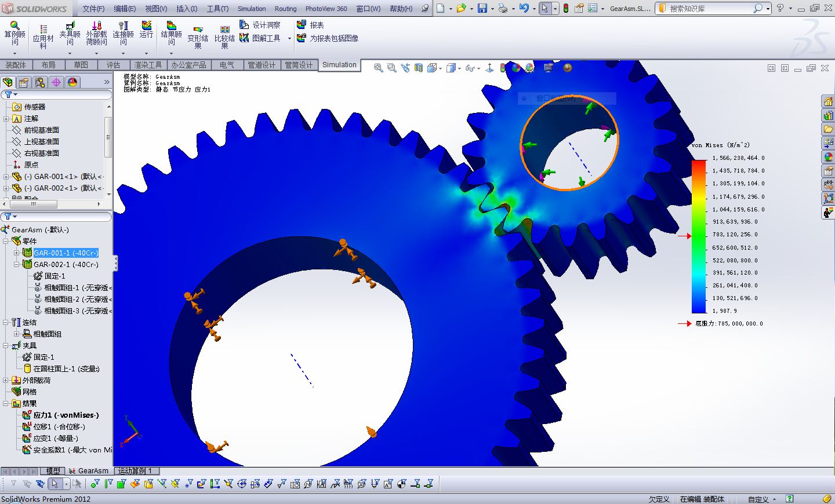Open the 连接顾问 connections advisor

[124, 33]
